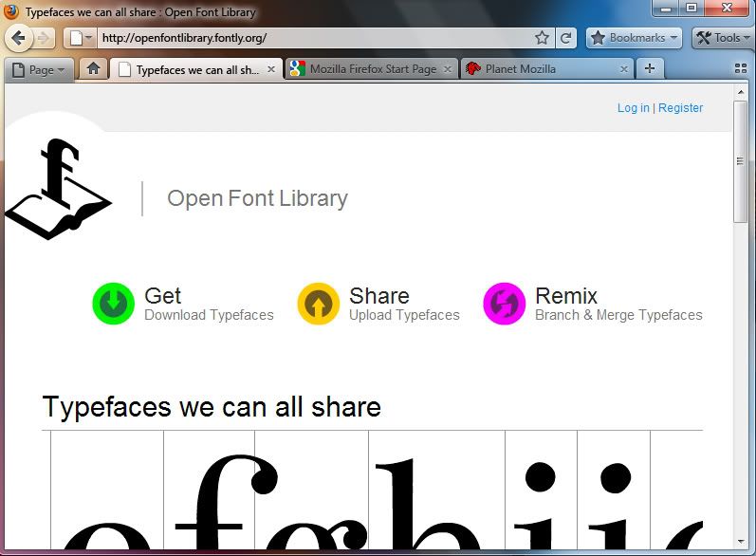
Task: Click the Google favicon on Start Page tab
Action: coord(298,69)
